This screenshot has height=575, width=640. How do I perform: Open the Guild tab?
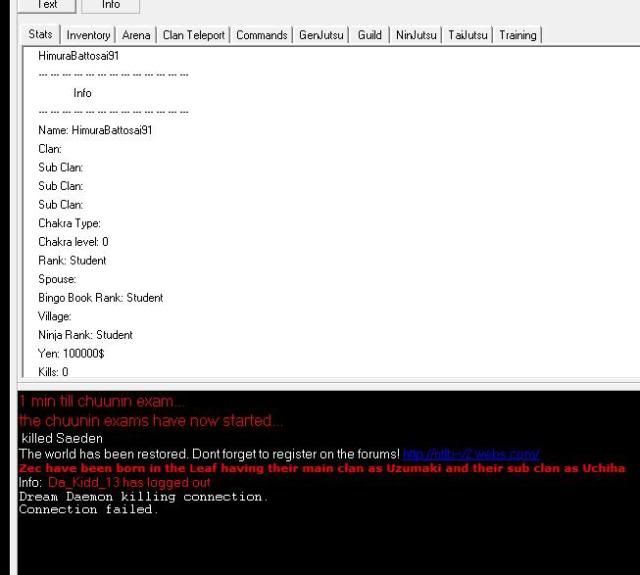coord(369,35)
